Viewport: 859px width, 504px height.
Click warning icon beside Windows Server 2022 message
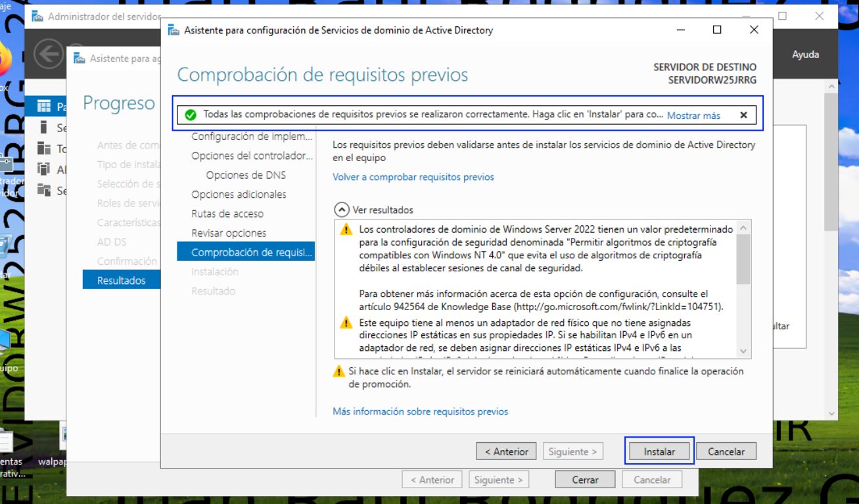point(346,229)
